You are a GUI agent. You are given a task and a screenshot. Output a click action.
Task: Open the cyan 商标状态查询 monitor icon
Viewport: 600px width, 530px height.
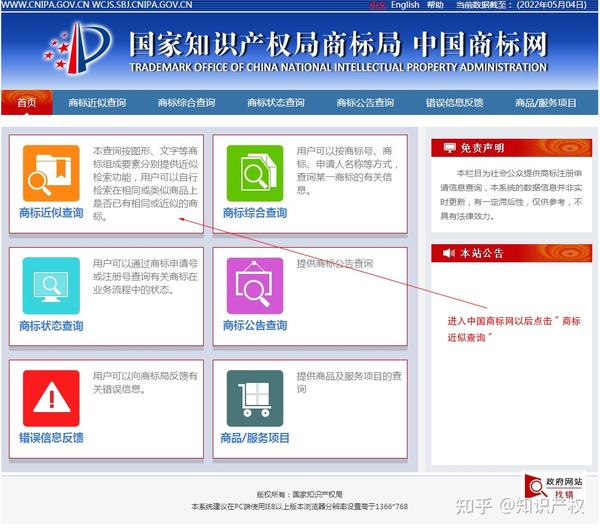(51, 286)
